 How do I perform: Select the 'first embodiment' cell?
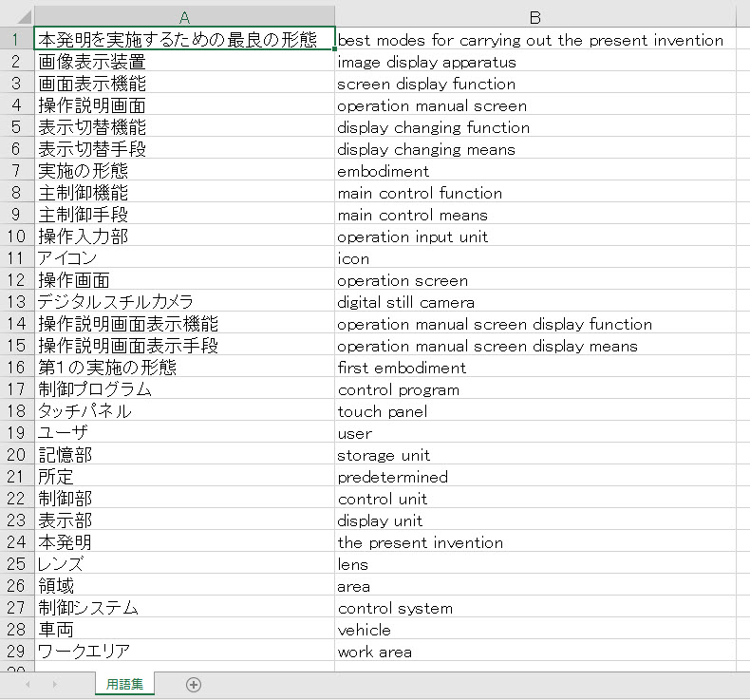click(534, 368)
